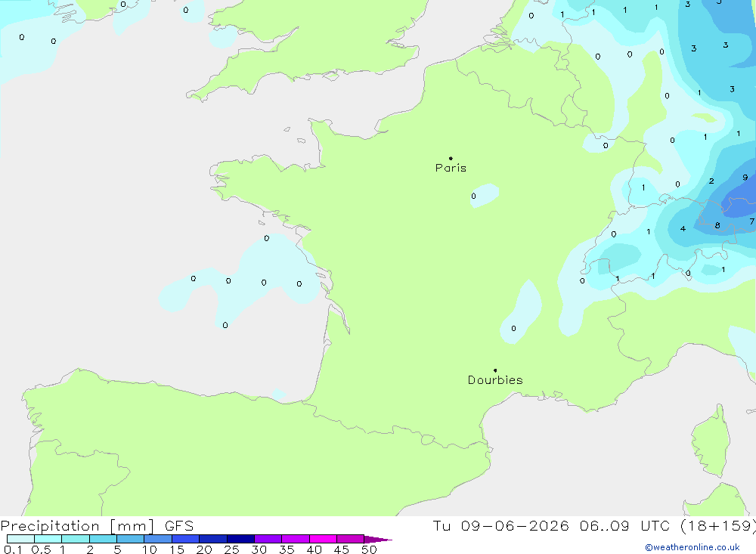Click the precipitation value '4' on map
756x554 pixels.
click(683, 228)
